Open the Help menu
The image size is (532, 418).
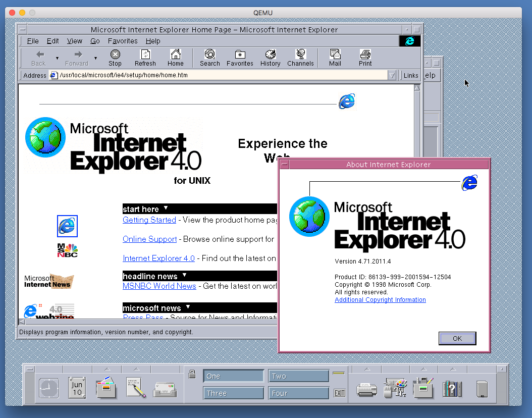click(153, 41)
